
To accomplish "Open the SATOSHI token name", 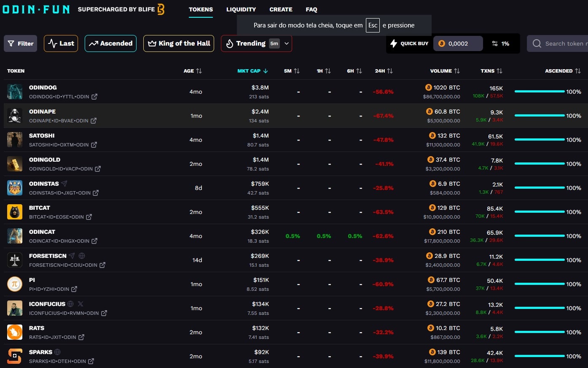I will pos(42,135).
